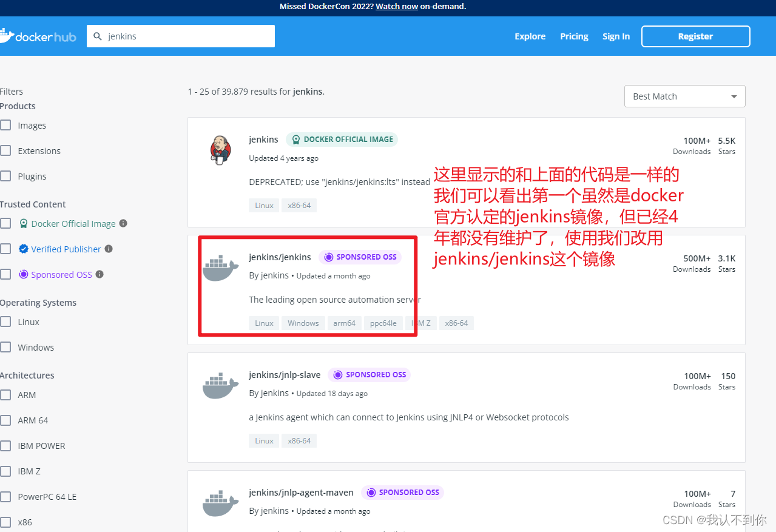Check the Verified Publisher filter
Viewport: 776px width, 532px height.
pos(5,249)
